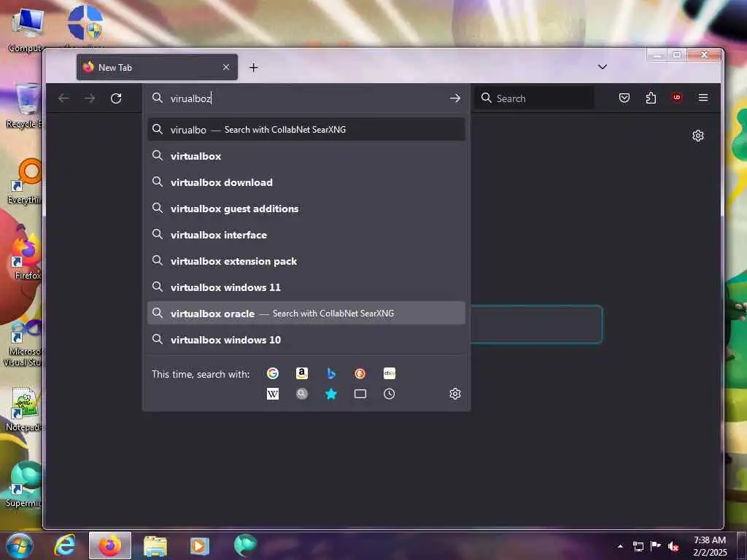Viewport: 747px width, 560px height.
Task: Open the Extensions puzzle icon
Action: point(651,98)
